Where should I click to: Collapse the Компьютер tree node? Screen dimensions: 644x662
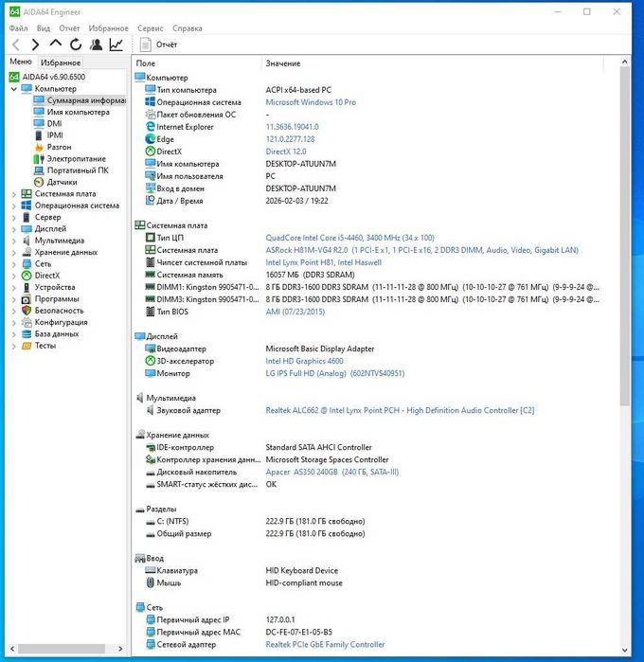tap(14, 89)
